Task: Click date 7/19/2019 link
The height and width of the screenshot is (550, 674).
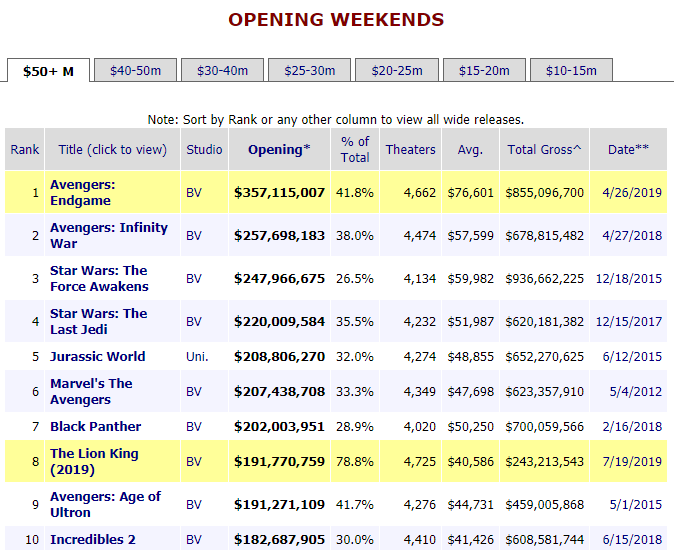Action: 632,461
